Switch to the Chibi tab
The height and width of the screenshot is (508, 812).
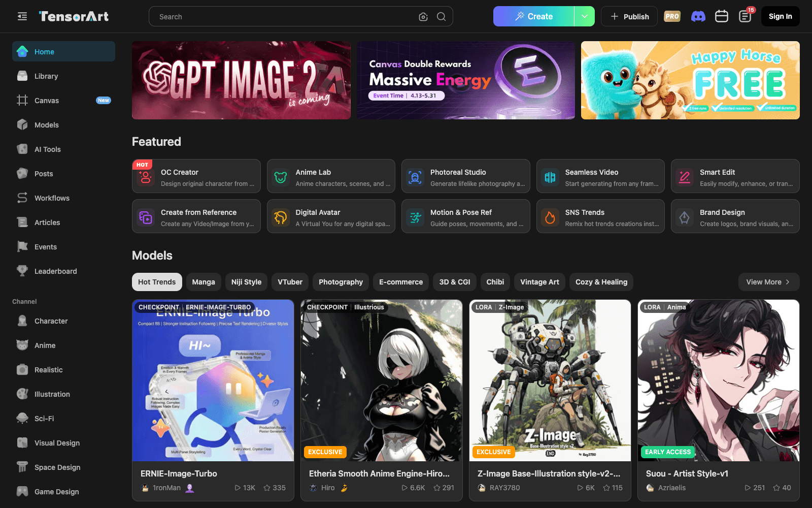pyautogui.click(x=495, y=282)
